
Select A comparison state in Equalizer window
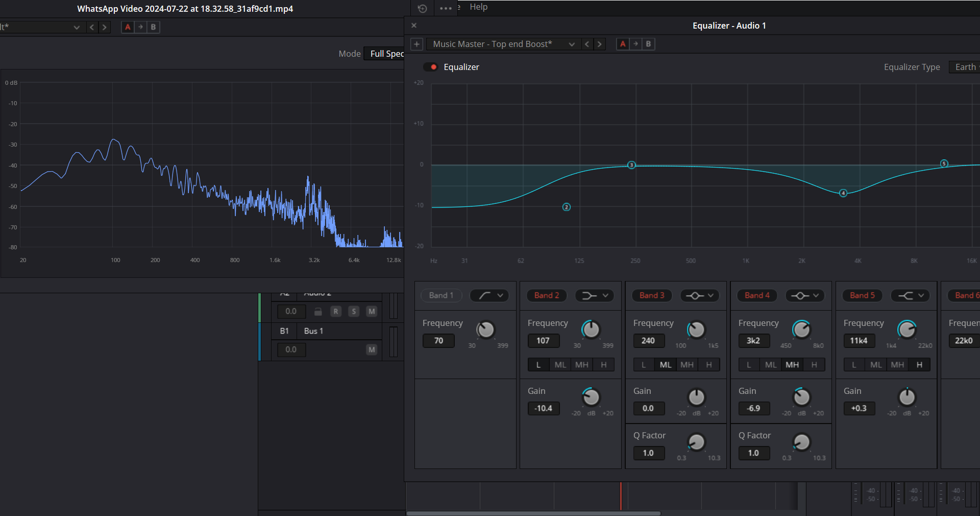(623, 44)
